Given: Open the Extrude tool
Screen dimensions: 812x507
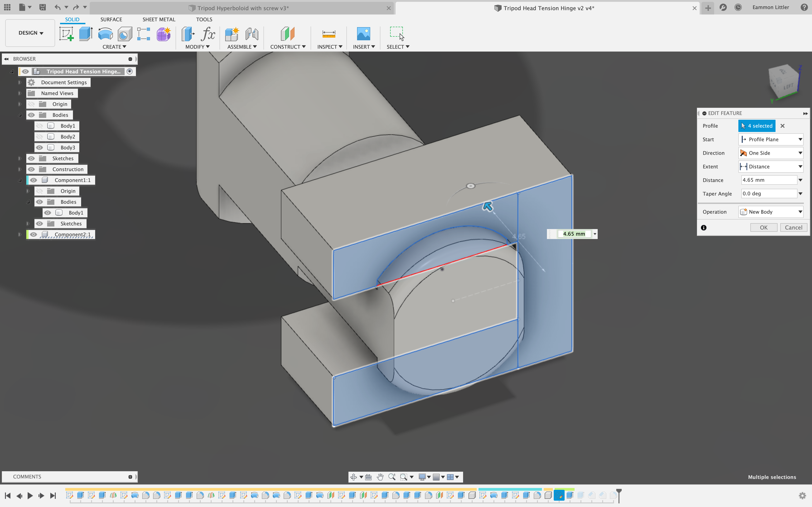Looking at the screenshot, I should click(86, 34).
